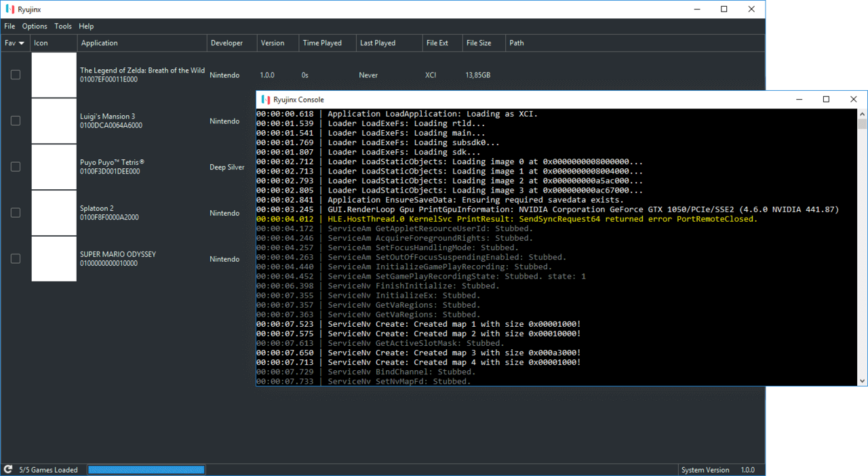Sort games by Application column
Viewport: 868px width, 476px height.
tap(142, 43)
